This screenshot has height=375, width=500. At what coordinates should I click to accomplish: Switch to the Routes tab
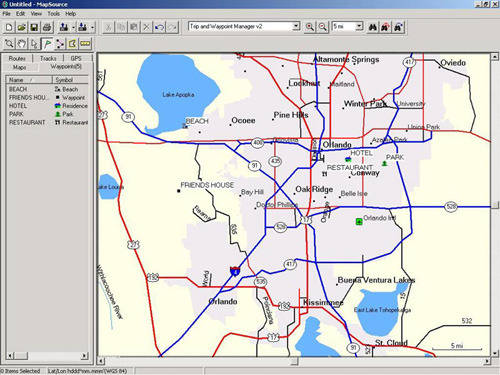click(x=17, y=58)
